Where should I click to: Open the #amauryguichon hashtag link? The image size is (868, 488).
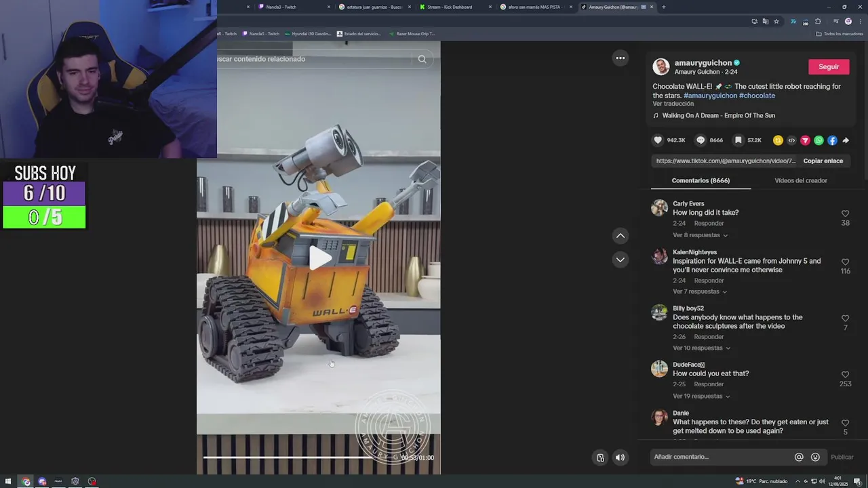click(x=710, y=96)
